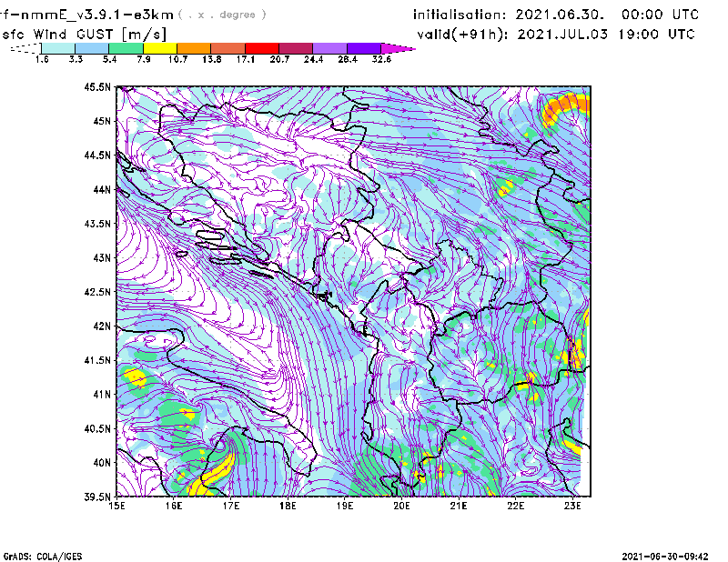Click the '42.5N' latitude label
Image resolution: width=728 pixels, height=562 pixels.
pyautogui.click(x=98, y=292)
